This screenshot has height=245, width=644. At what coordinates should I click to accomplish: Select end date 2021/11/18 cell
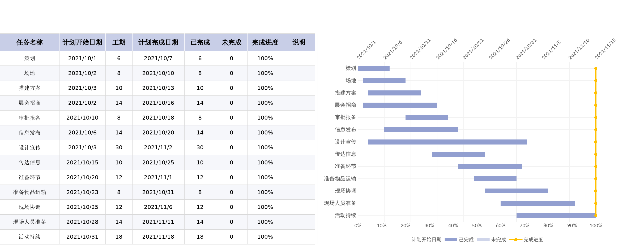(158, 237)
